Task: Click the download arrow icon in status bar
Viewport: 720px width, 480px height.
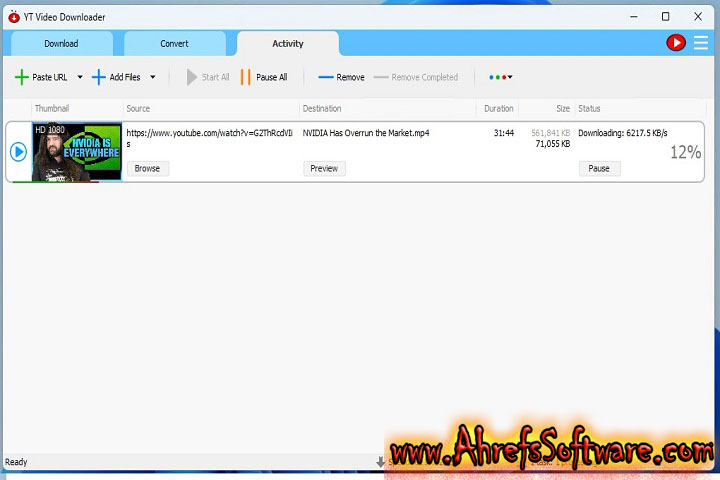Action: point(380,462)
